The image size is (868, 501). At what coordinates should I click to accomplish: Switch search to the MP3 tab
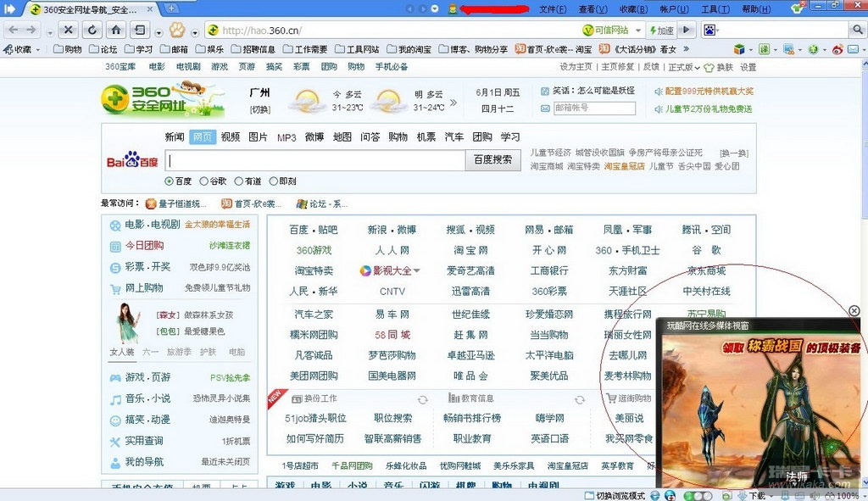(287, 137)
